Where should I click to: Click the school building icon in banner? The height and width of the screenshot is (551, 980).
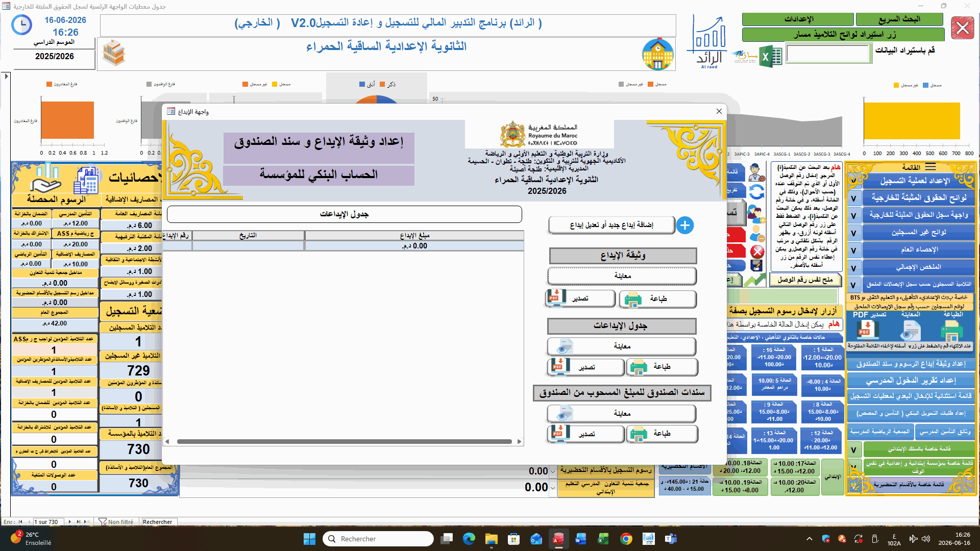658,54
